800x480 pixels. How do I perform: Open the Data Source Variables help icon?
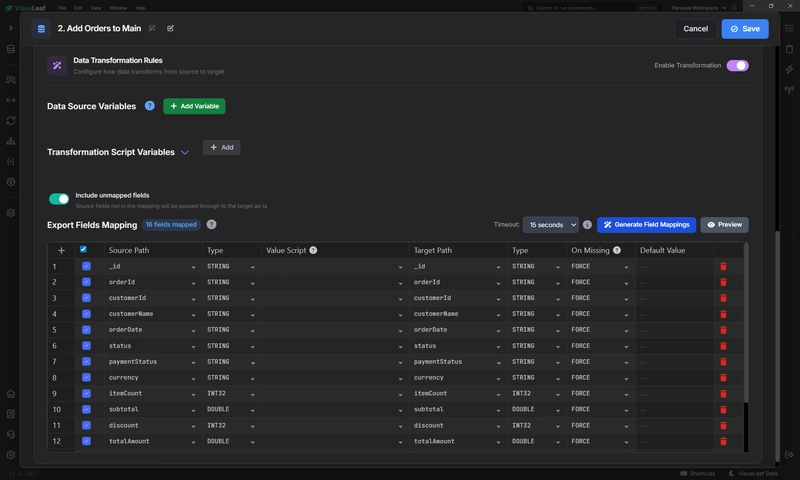click(x=149, y=106)
